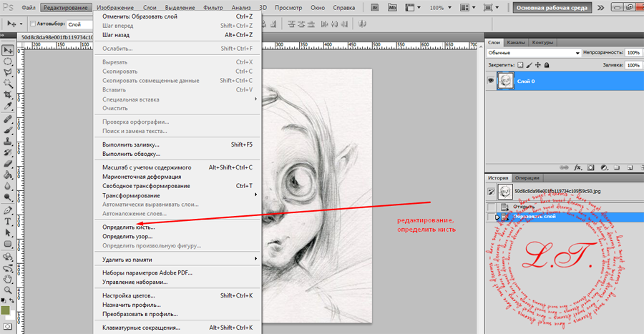The image size is (644, 334).
Task: Toggle history brush source on snapshot
Action: pos(491,191)
